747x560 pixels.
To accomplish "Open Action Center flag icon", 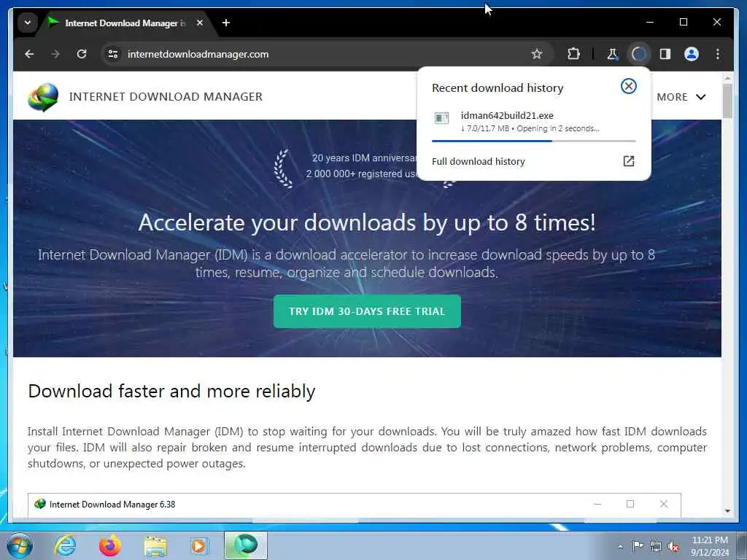I will point(638,545).
